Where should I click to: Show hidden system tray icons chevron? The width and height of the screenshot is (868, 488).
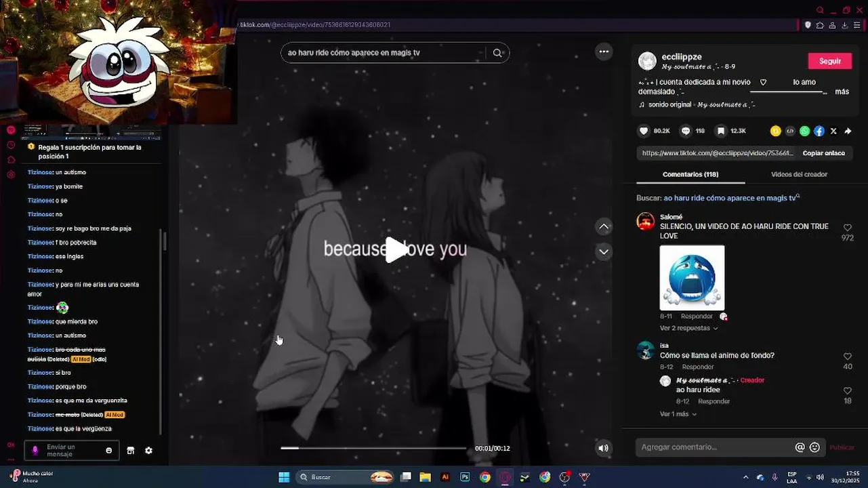745,477
